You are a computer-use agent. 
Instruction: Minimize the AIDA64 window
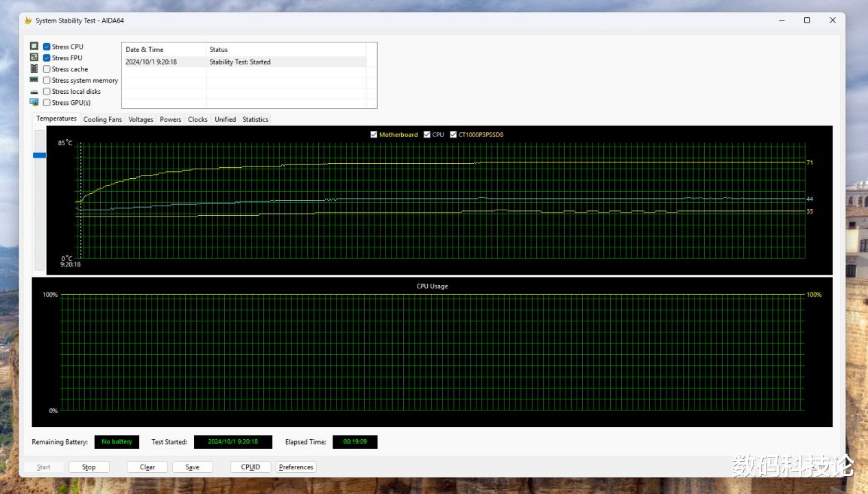click(782, 21)
